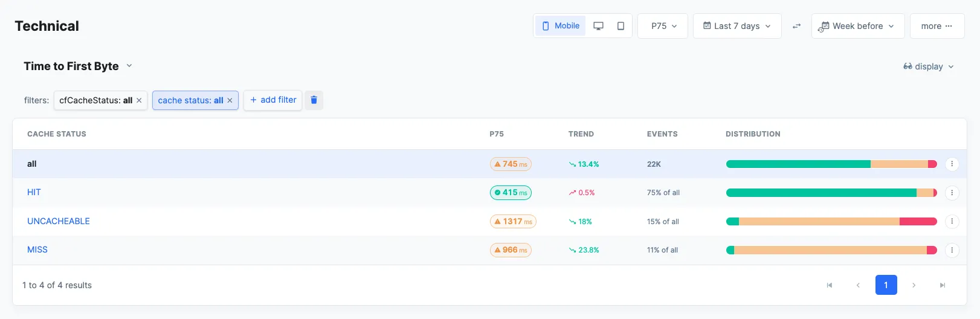Open the Last 7 days date range
This screenshot has height=319, width=980.
pos(737,26)
